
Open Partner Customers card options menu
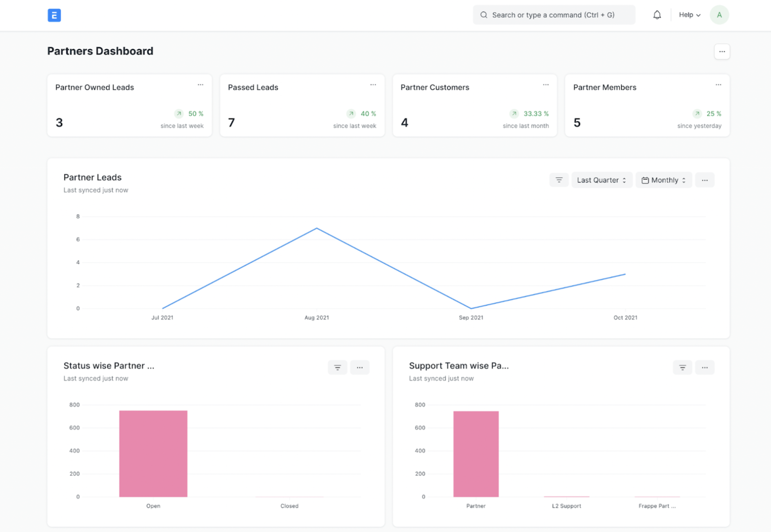click(x=546, y=85)
